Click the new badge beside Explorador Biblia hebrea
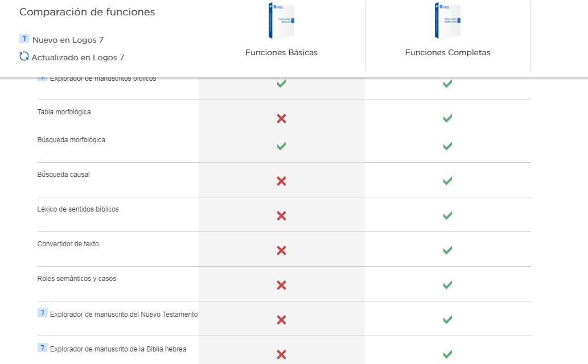Image resolution: width=588 pixels, height=364 pixels. [x=42, y=348]
